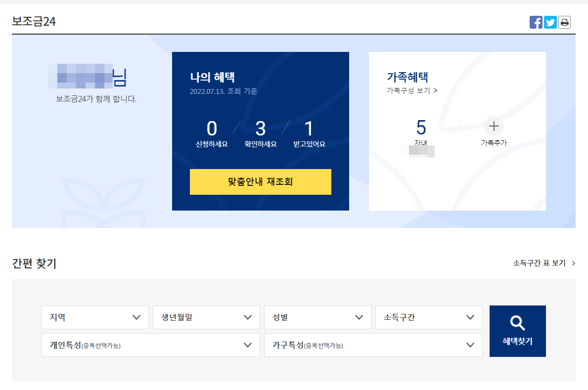This screenshot has width=588, height=390.
Task: Click the 2022.07.13. 조회 기준 date text
Action: click(x=224, y=91)
